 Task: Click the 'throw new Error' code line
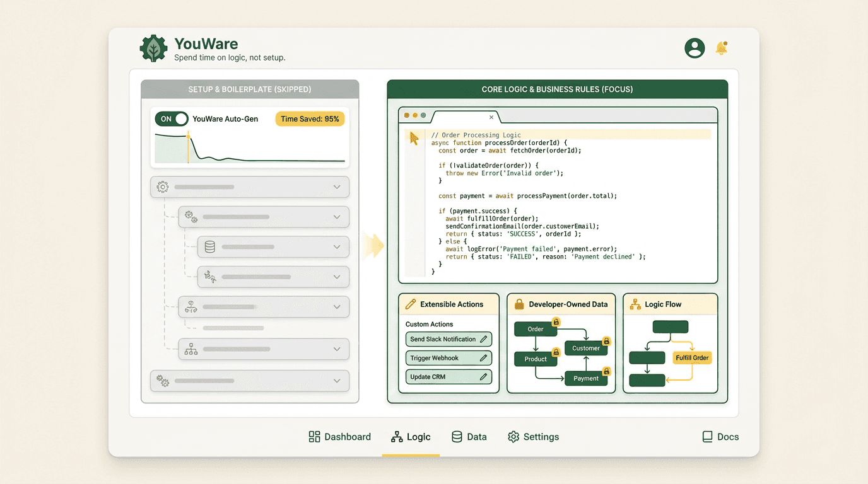coord(505,173)
